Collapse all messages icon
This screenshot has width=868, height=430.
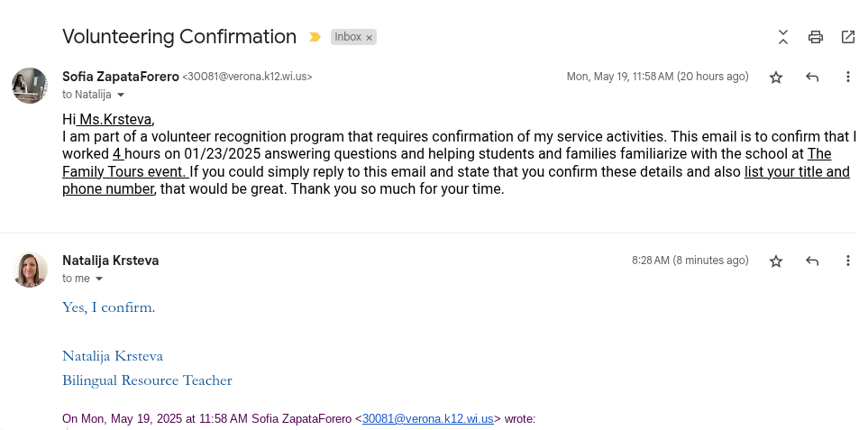783,37
